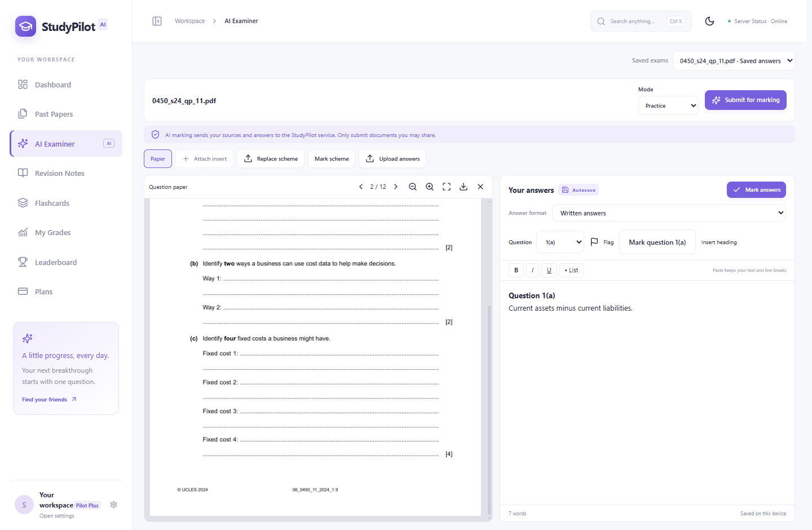Click Mark question 1(a) button
The image size is (812, 530).
(657, 242)
